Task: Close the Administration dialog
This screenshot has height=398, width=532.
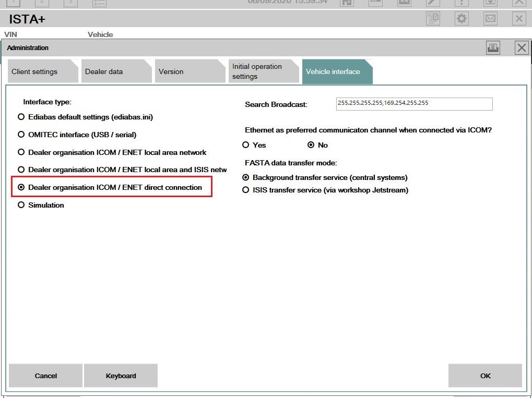Action: tap(522, 48)
